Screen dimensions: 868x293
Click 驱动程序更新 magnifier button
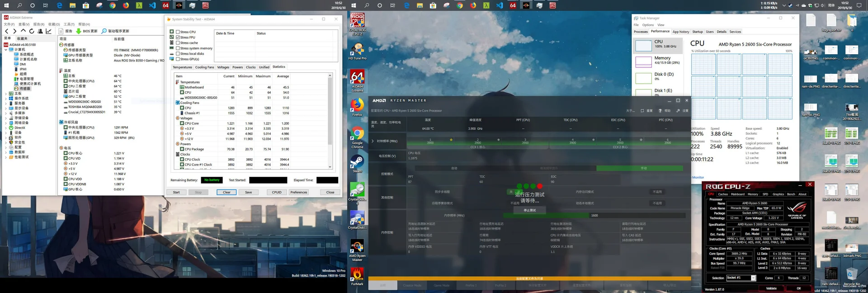[x=115, y=31]
